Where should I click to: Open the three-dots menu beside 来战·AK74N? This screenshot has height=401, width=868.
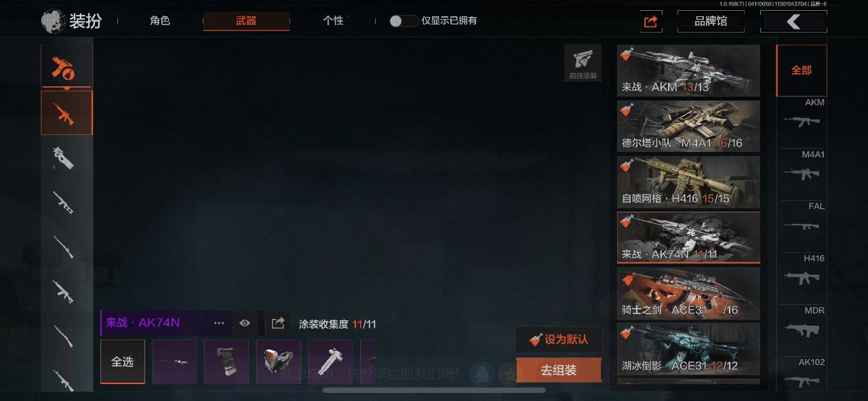point(219,323)
